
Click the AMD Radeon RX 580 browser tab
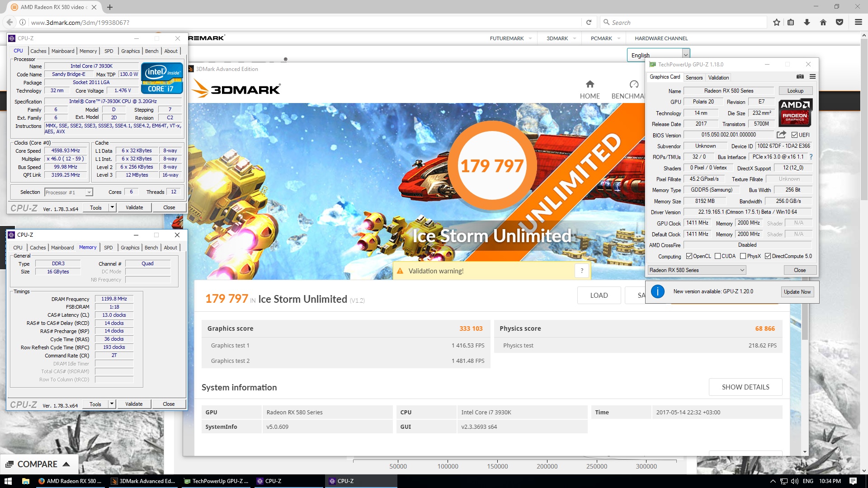pos(54,7)
